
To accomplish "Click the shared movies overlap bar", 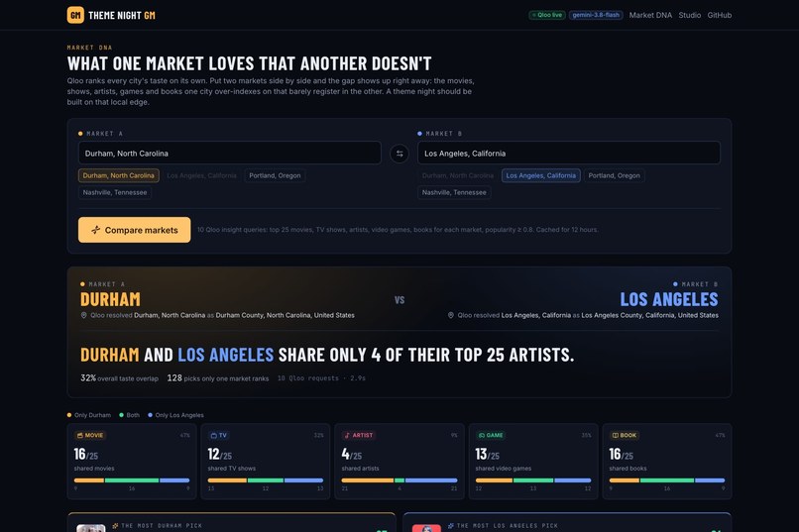I will [x=132, y=480].
